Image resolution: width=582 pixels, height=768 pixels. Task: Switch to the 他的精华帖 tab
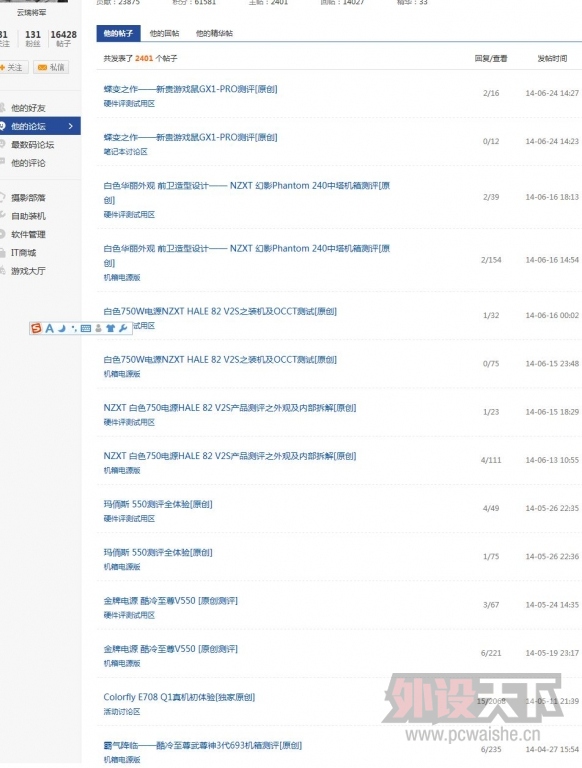pos(214,33)
